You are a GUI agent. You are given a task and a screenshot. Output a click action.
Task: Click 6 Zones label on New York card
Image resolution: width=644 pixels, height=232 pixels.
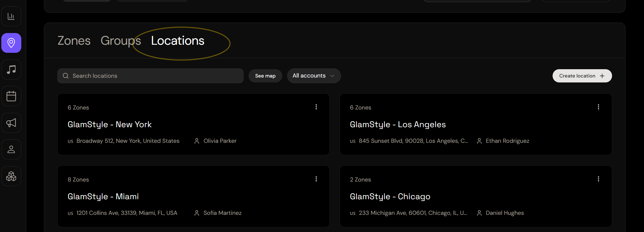tap(78, 107)
